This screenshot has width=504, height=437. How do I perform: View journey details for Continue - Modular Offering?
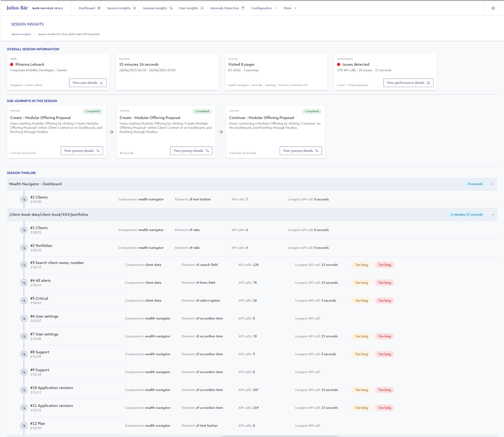coord(301,151)
